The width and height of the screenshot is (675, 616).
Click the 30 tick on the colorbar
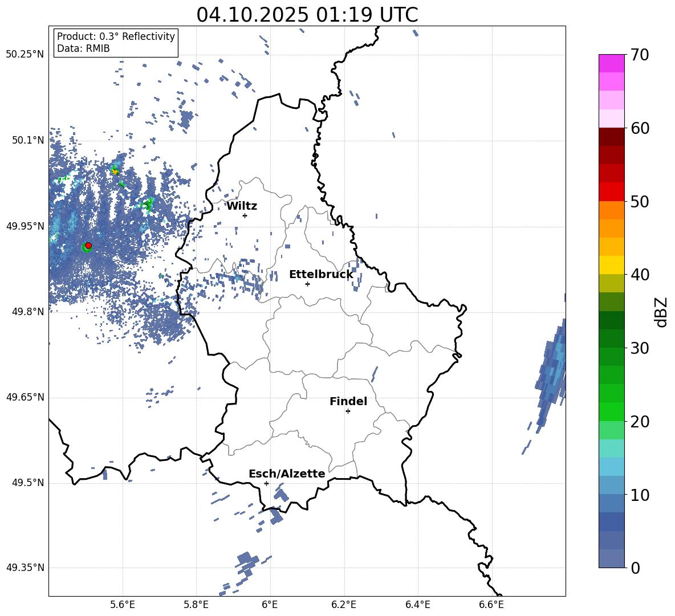click(x=640, y=348)
